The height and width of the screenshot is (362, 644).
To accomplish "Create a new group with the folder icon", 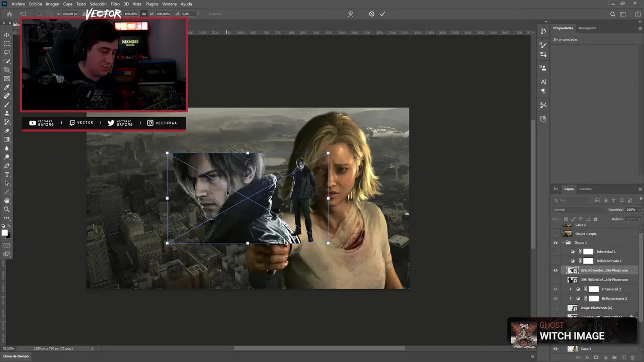I will [x=614, y=357].
